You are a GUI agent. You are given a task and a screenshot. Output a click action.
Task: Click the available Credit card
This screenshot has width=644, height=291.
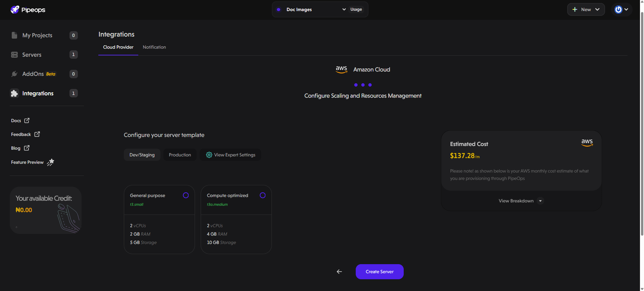tap(46, 210)
